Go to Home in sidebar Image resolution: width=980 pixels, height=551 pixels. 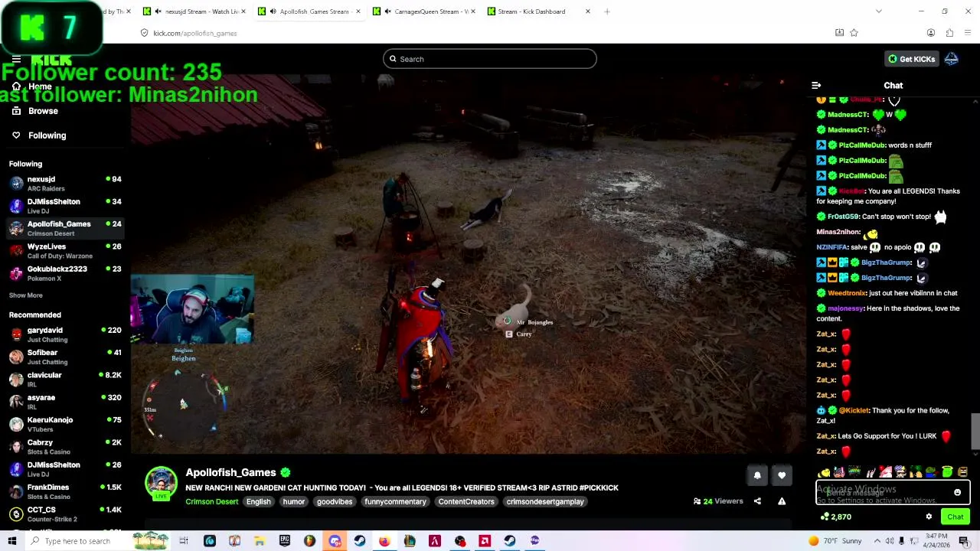pyautogui.click(x=32, y=86)
